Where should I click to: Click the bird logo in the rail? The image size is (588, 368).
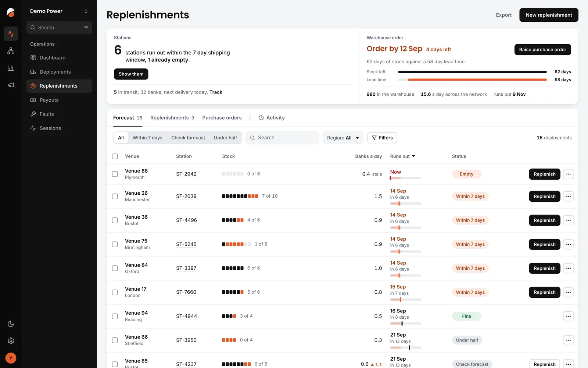pos(11,13)
